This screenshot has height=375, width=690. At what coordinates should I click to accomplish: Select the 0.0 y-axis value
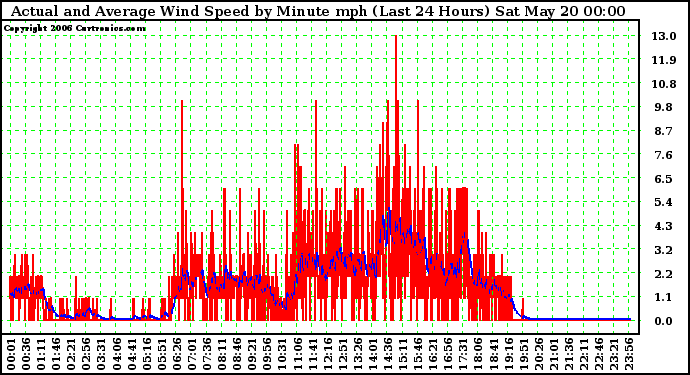tap(664, 321)
